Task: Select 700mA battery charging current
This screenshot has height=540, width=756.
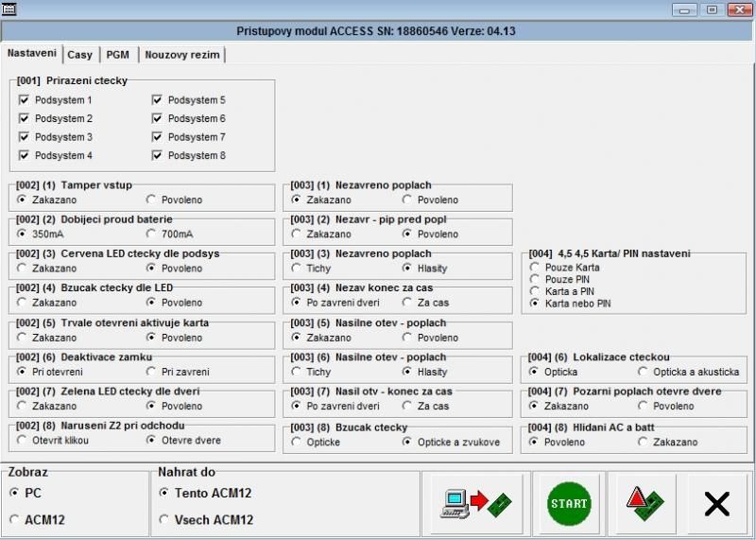Action: click(151, 235)
